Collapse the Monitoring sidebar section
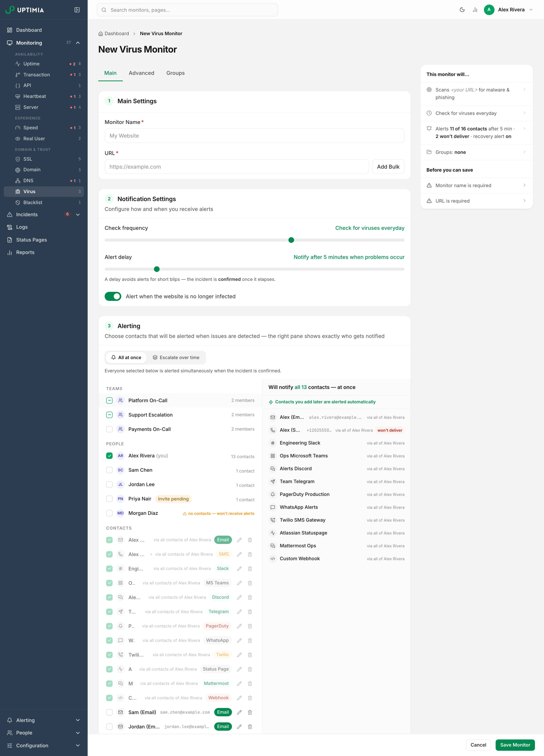This screenshot has width=544, height=756. pyautogui.click(x=78, y=43)
